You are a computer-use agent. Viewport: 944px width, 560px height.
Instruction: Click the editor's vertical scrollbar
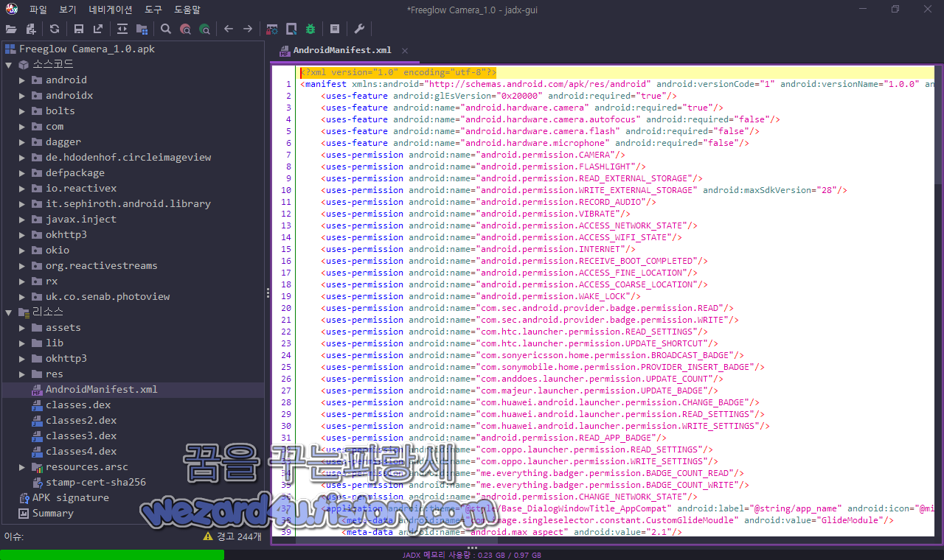[938, 125]
